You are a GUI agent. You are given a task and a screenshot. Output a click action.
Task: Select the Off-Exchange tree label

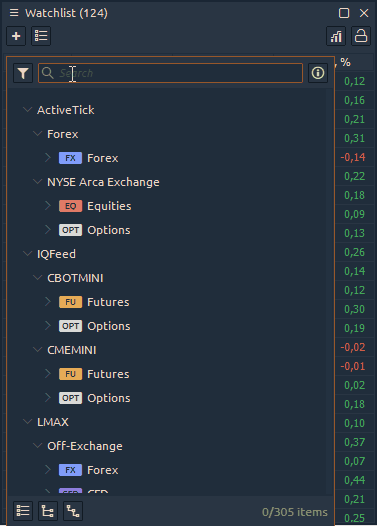point(85,446)
